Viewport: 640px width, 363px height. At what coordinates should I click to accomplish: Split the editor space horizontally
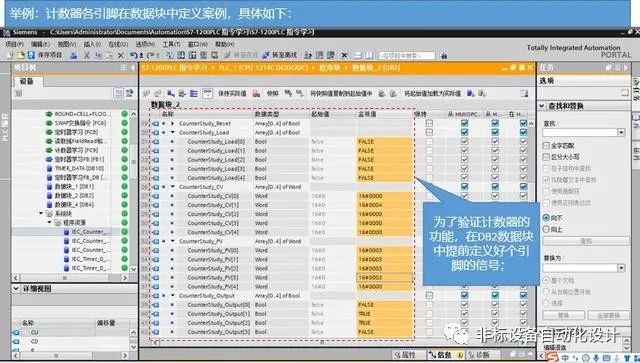click(358, 55)
